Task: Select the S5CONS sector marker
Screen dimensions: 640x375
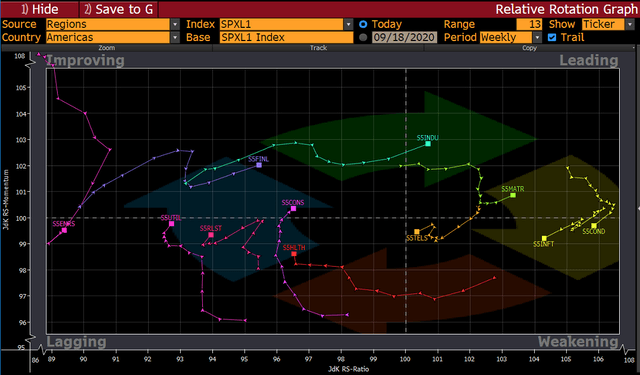Action: point(293,209)
